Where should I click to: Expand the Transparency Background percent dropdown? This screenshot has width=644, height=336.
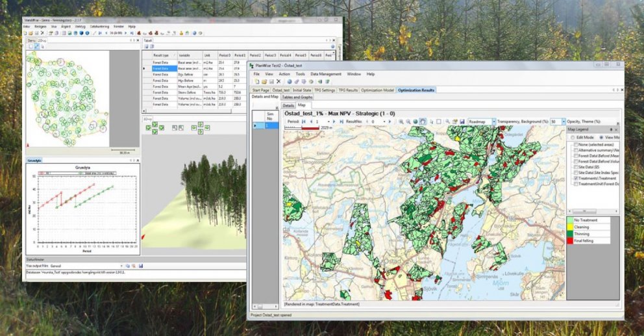click(563, 122)
